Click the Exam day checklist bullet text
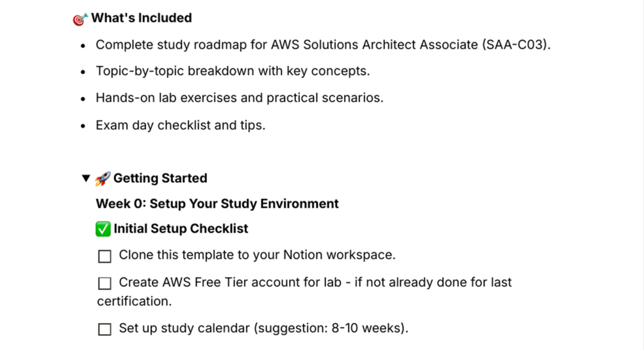This screenshot has height=350, width=644. pos(180,125)
